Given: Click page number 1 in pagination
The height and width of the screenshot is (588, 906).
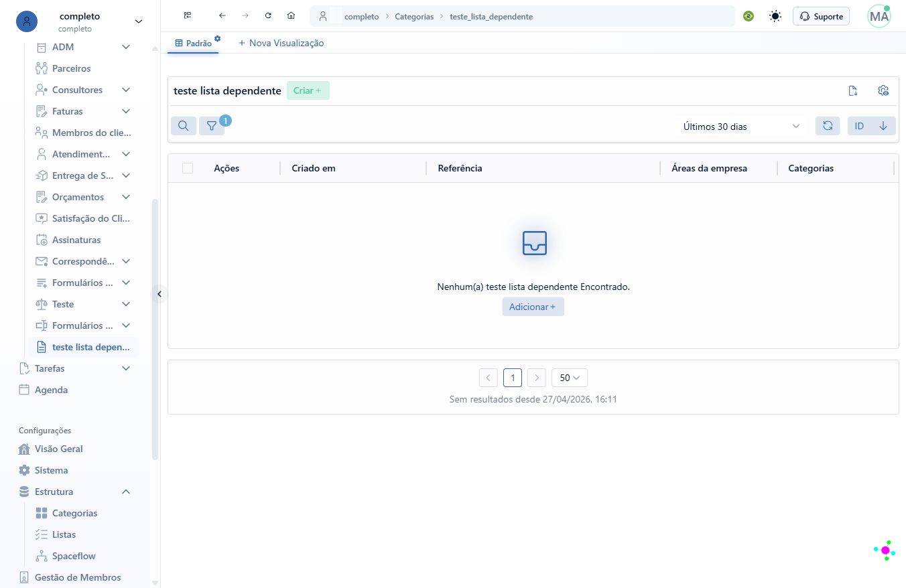Looking at the screenshot, I should pos(513,378).
